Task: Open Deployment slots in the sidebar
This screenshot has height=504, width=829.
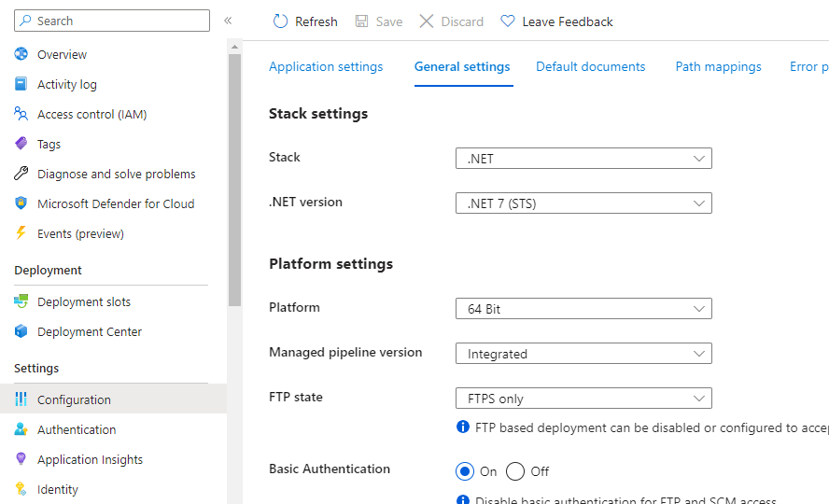Action: pos(84,301)
